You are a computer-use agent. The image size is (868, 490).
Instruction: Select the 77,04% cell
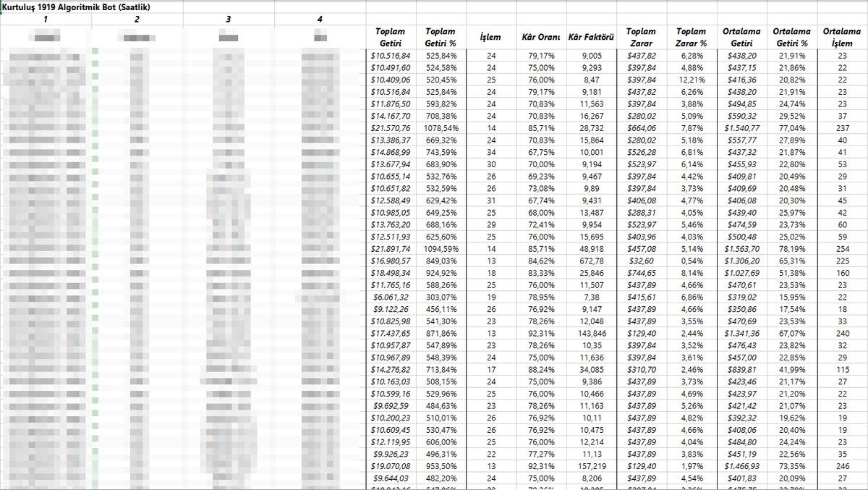[791, 127]
